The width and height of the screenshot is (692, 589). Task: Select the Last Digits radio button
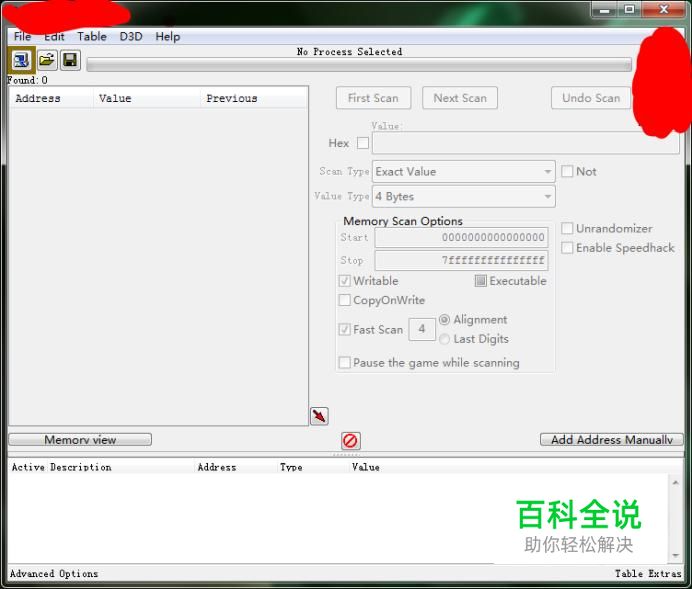pyautogui.click(x=444, y=339)
